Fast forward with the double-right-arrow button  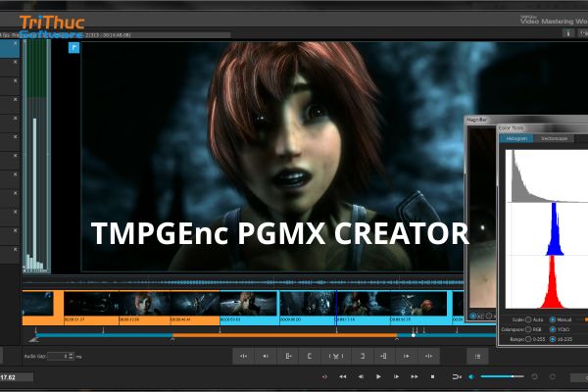415,376
